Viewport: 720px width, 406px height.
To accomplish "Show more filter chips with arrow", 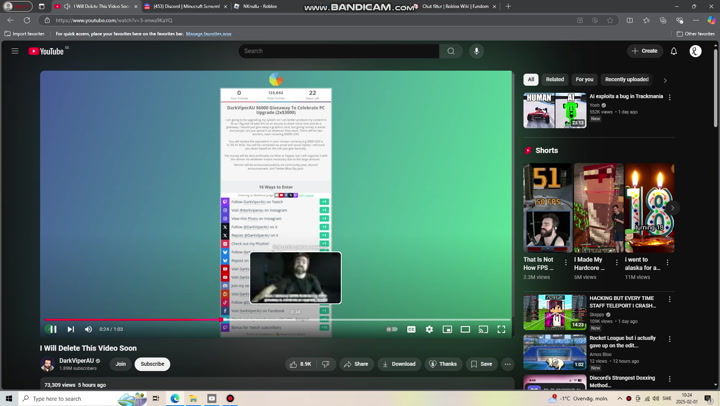I will click(665, 80).
